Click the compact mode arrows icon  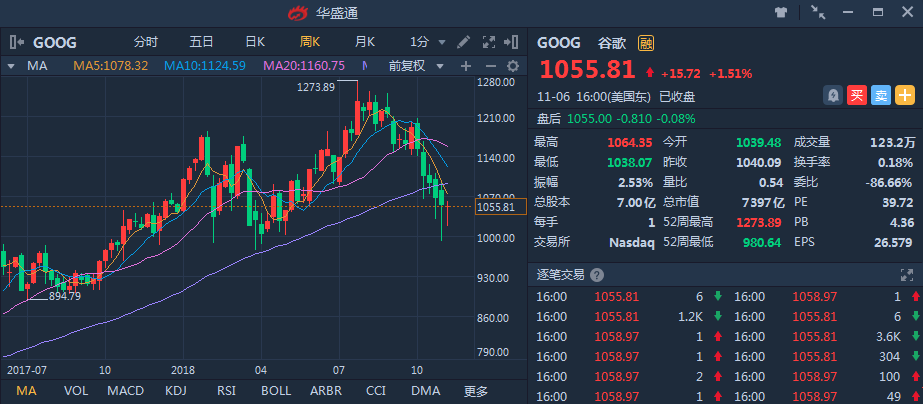pyautogui.click(x=818, y=12)
